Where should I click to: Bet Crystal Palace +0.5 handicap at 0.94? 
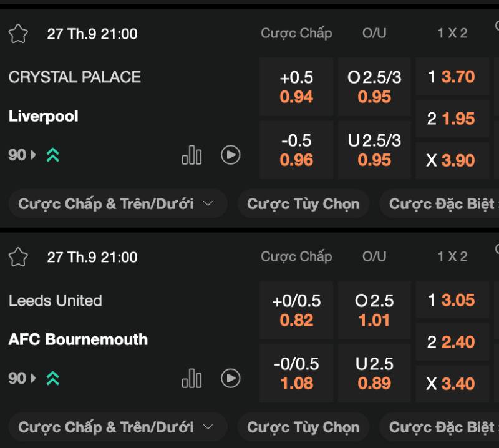pos(296,87)
